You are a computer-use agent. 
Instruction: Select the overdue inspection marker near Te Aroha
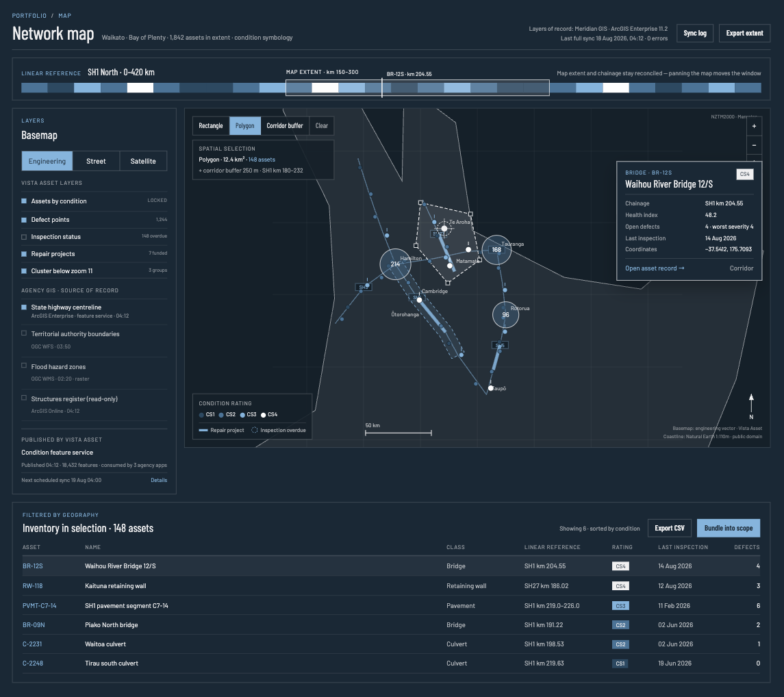tap(444, 229)
